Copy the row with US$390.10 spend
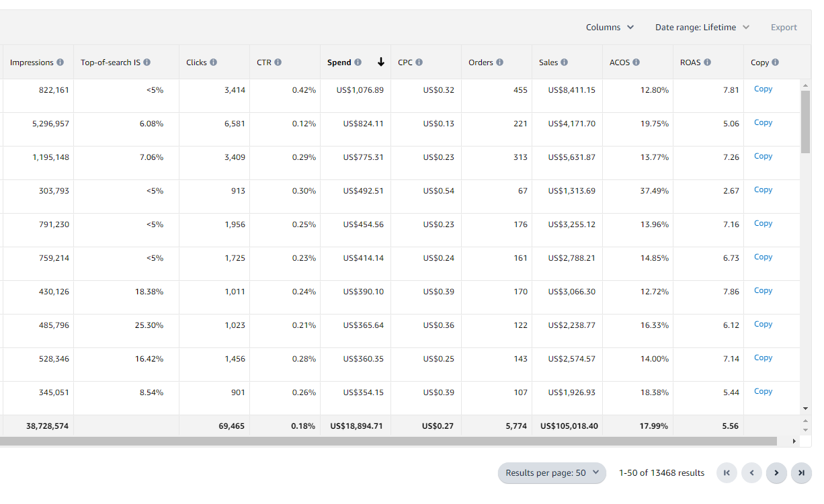Screen dimensions: 824x504 point(763,291)
